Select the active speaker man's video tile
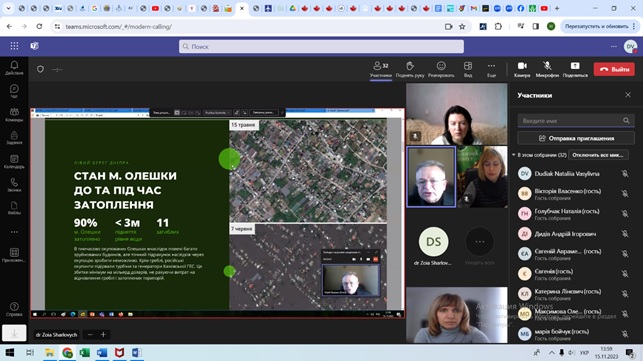The height and width of the screenshot is (361, 643). [x=431, y=177]
